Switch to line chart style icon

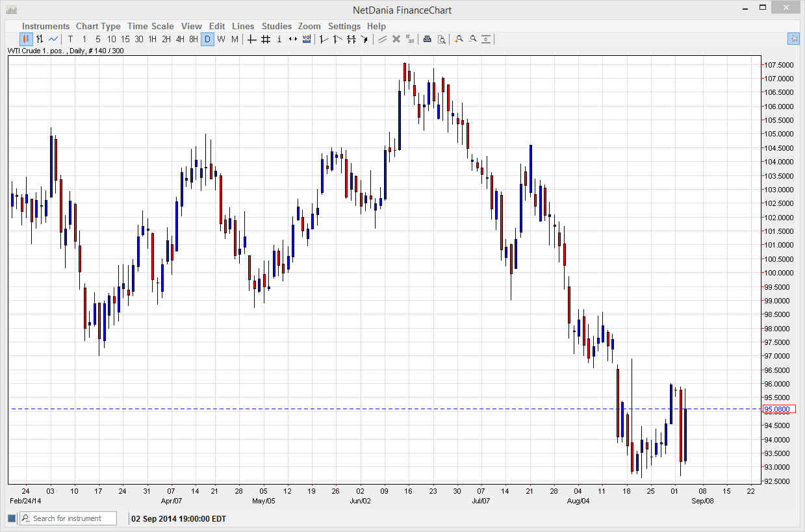pos(52,39)
